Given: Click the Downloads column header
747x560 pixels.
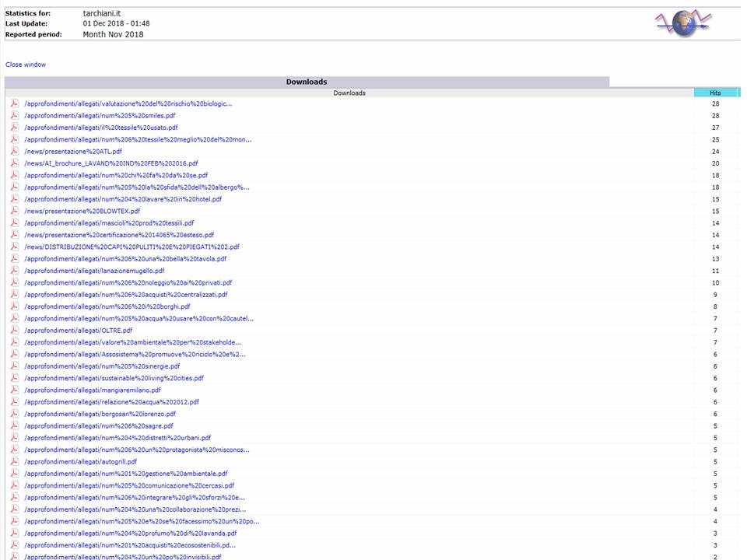Looking at the screenshot, I should point(349,93).
